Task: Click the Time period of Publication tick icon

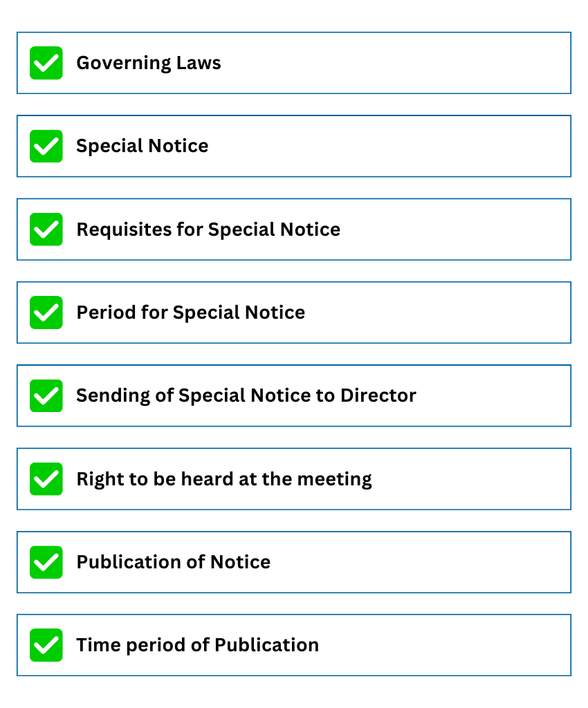Action: (x=46, y=645)
